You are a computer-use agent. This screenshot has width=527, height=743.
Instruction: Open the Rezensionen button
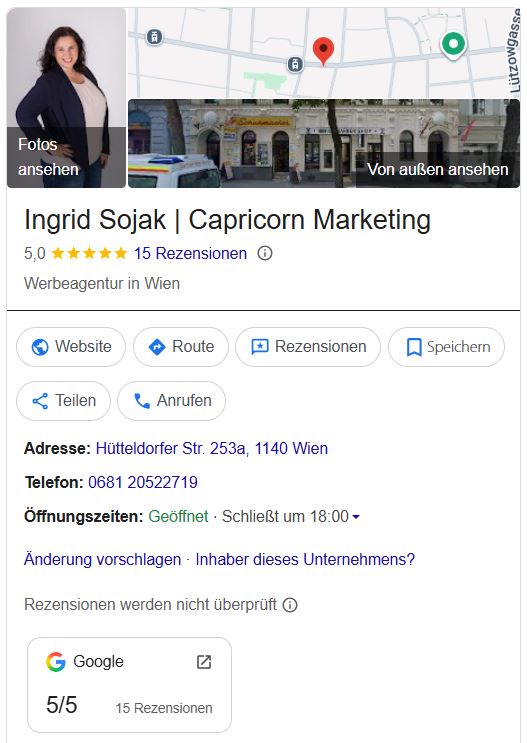coord(308,347)
